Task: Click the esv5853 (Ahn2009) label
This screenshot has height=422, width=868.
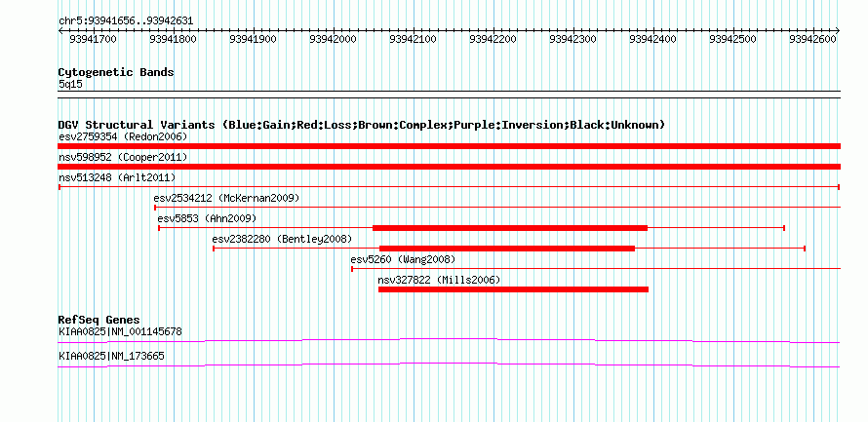Action: [x=207, y=218]
